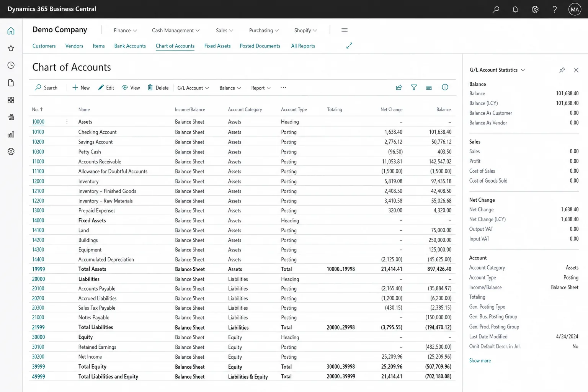The width and height of the screenshot is (588, 392).
Task: Sort by the No. column header
Action: click(37, 109)
